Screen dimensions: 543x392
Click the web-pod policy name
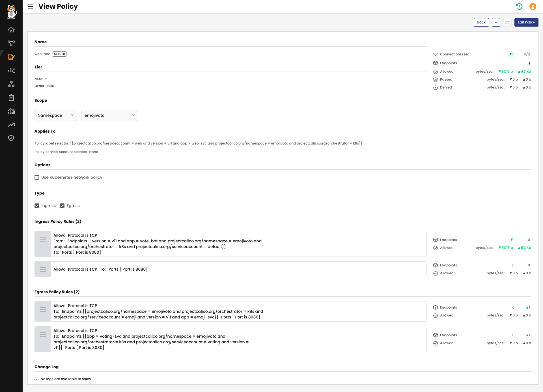(42, 54)
